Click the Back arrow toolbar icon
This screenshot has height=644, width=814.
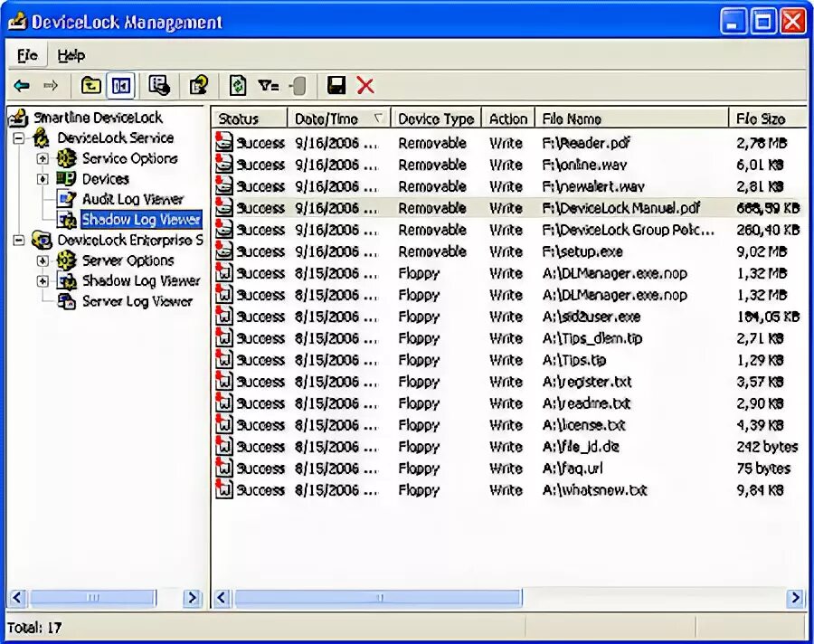[22, 86]
